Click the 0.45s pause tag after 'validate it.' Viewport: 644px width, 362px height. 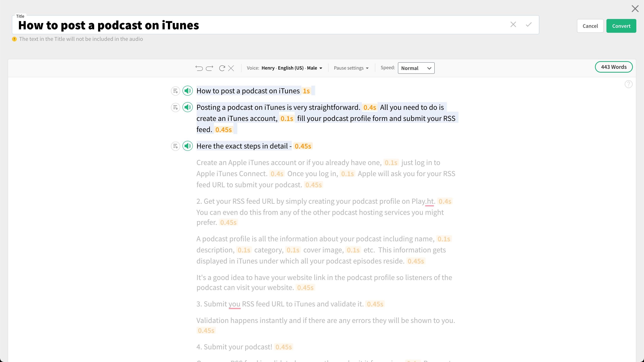[375, 304]
